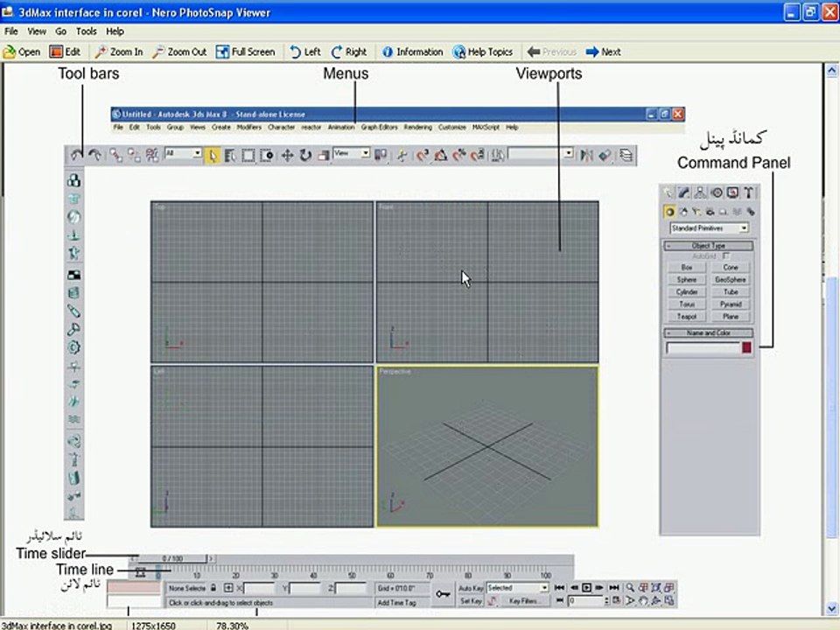Image resolution: width=840 pixels, height=630 pixels.
Task: Open the View reference coordinate dropdown
Action: [x=352, y=153]
